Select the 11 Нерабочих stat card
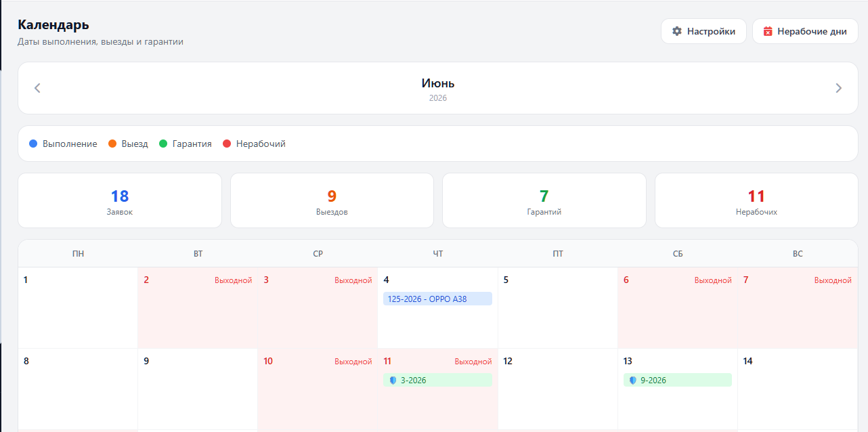 pyautogui.click(x=756, y=200)
